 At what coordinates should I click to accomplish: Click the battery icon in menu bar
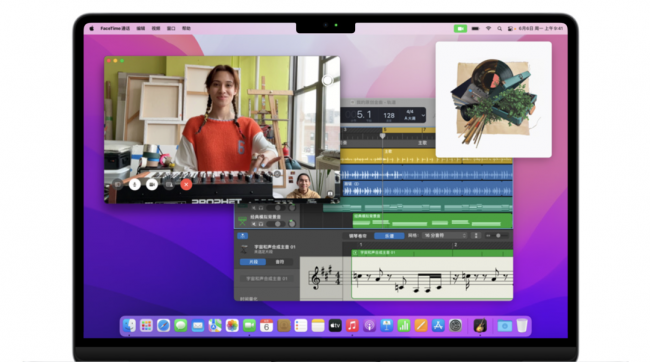coord(475,29)
